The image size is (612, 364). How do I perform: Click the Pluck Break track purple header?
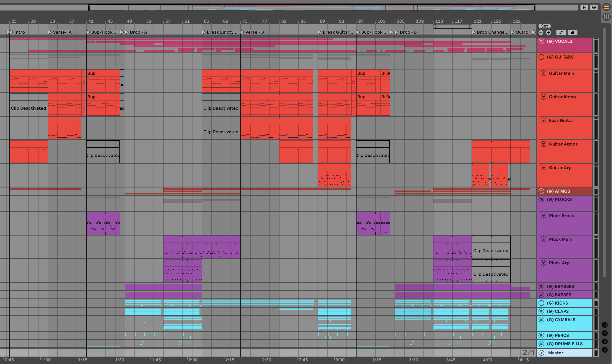pyautogui.click(x=567, y=224)
